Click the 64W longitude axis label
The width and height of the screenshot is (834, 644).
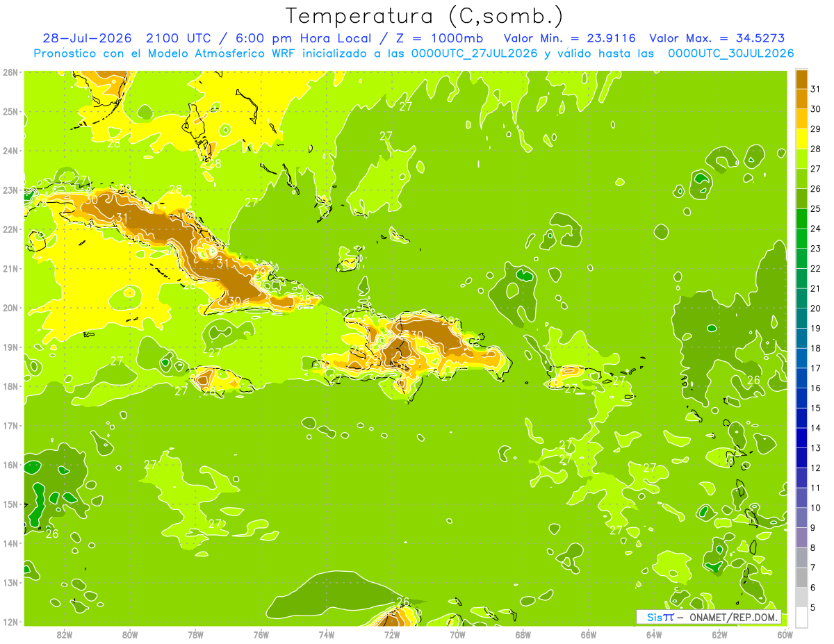point(653,634)
